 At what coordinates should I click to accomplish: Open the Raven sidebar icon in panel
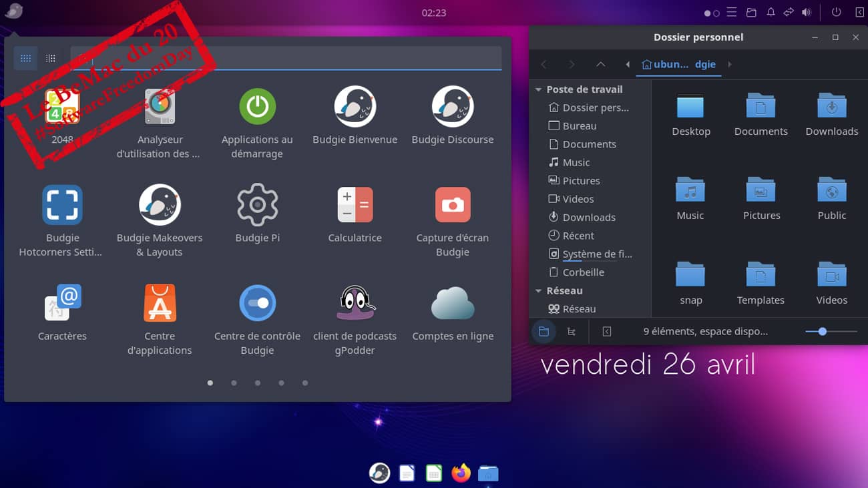point(859,12)
